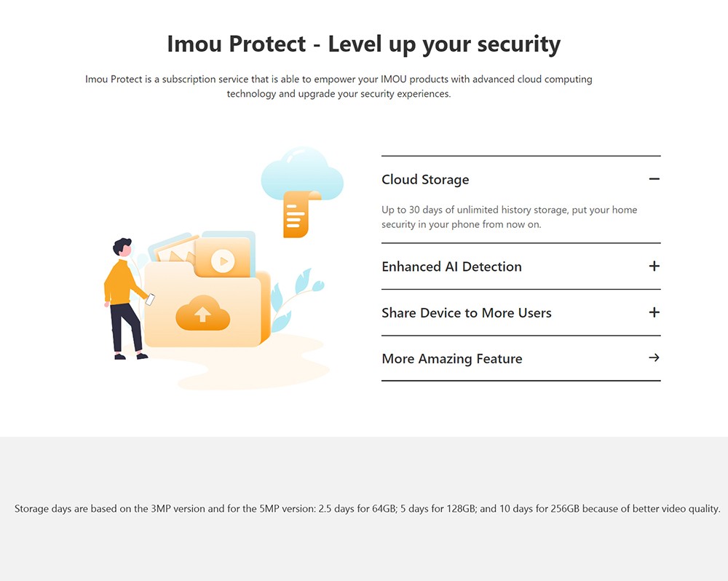Screen dimensions: 728x581
Task: Select the Share Device to More Users title
Action: pos(466,313)
